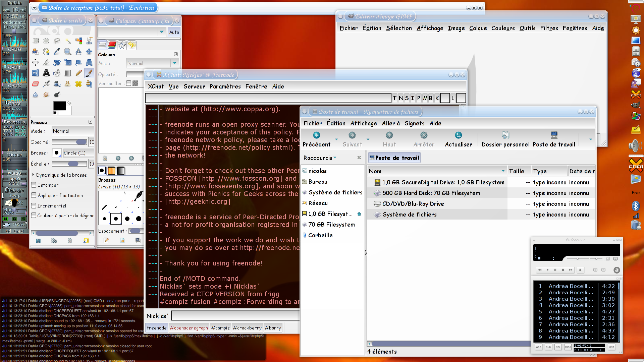The image size is (644, 362).
Task: Open Réseau in shortcuts sidebar
Action: coord(332,203)
